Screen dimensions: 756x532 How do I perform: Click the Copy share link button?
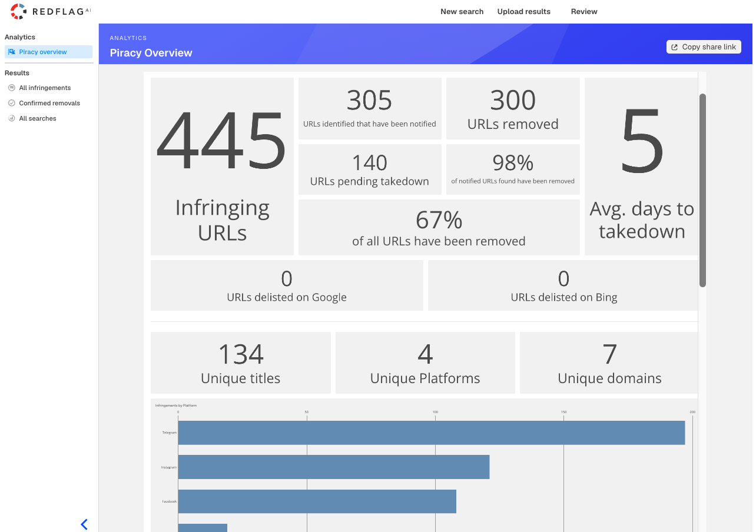tap(704, 47)
